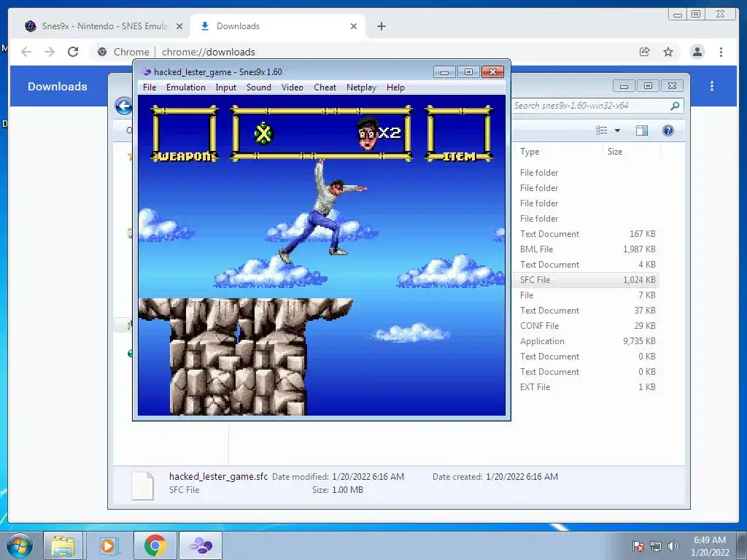
Task: Switch to Chrome from the taskbar
Action: [155, 545]
